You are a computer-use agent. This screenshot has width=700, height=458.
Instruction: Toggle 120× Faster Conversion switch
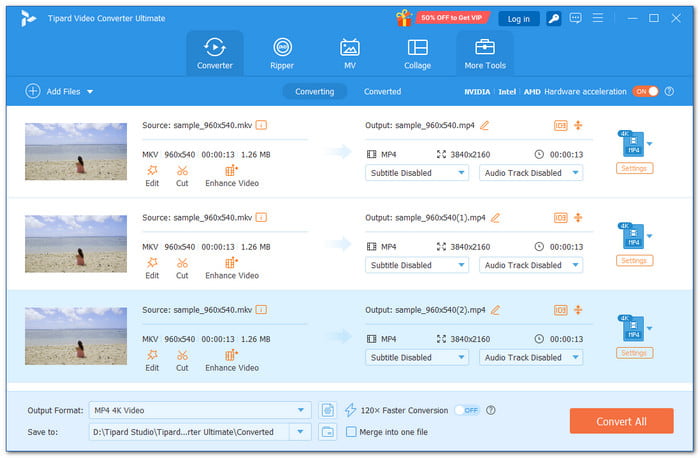[x=467, y=410]
